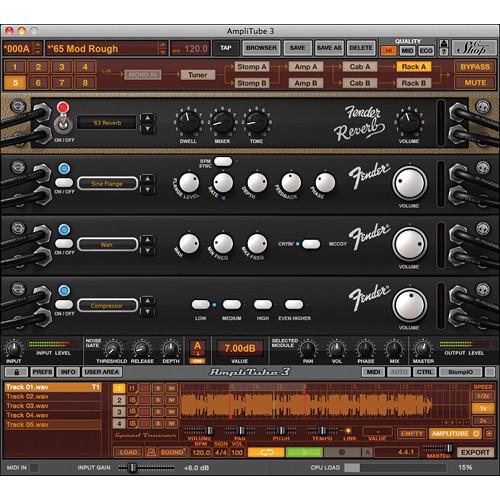Switch to the Stomp A section
The image size is (500, 500).
pyautogui.click(x=251, y=67)
